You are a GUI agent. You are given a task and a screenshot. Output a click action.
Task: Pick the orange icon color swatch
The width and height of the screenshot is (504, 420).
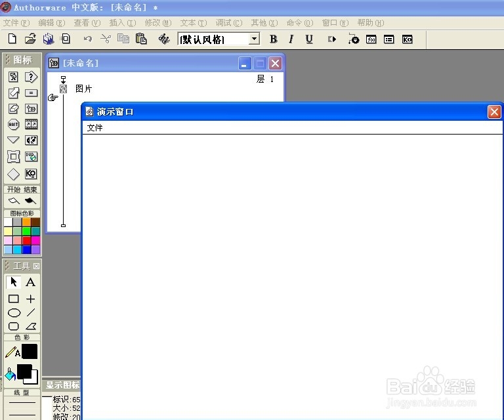[x=26, y=222]
